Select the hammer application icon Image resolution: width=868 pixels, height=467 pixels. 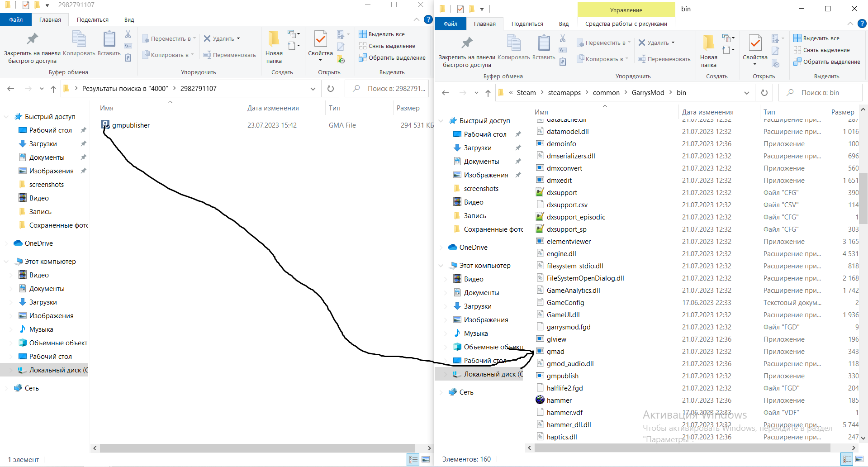(540, 400)
